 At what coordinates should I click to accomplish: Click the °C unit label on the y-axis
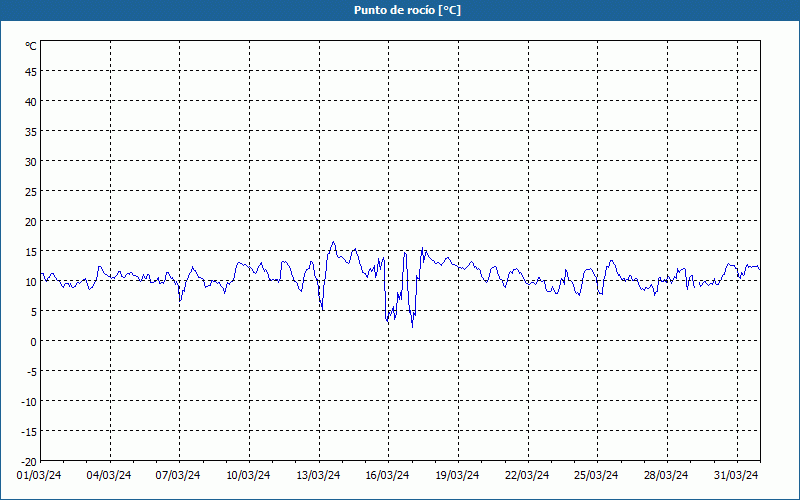coord(31,46)
